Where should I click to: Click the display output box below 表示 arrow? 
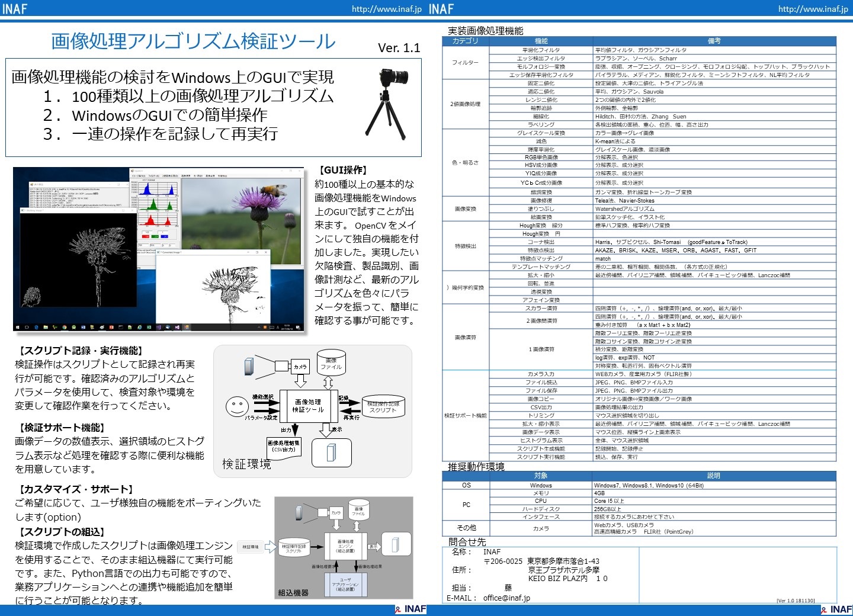pyautogui.click(x=332, y=453)
